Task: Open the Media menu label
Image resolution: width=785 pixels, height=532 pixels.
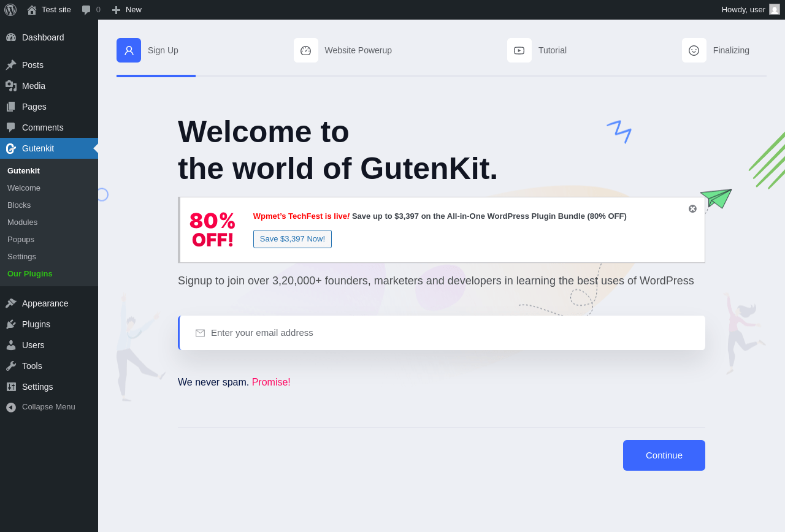Action: [34, 86]
